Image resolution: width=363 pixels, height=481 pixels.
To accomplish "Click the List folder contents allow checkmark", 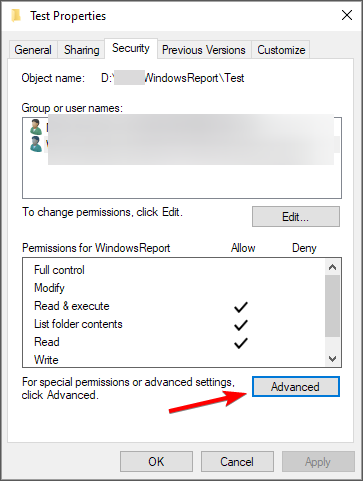I will tap(240, 325).
